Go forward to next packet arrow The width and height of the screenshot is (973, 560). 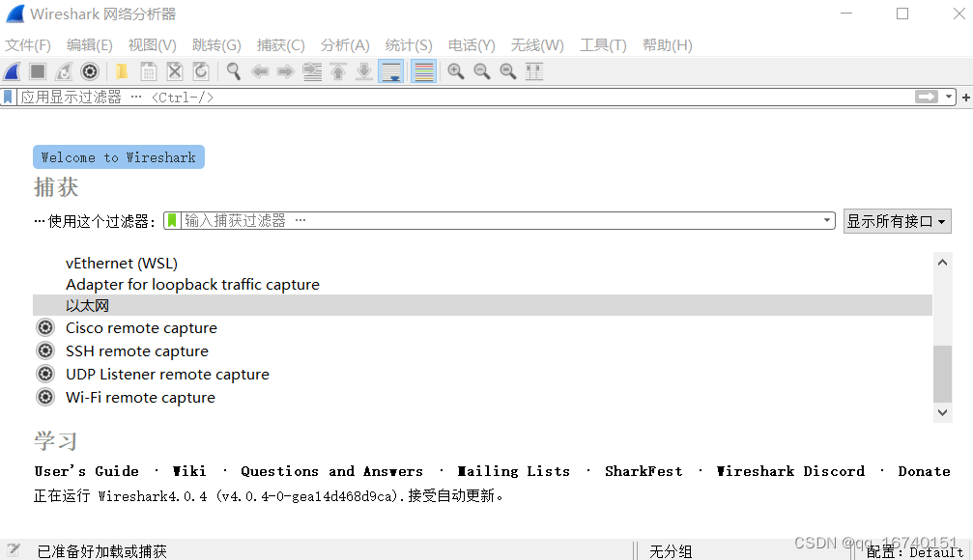tap(285, 72)
